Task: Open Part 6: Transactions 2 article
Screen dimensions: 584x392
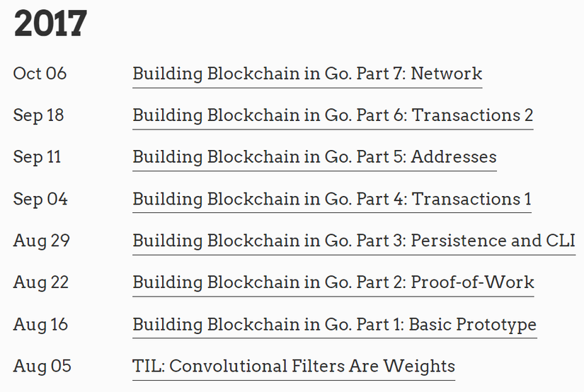Action: tap(333, 115)
